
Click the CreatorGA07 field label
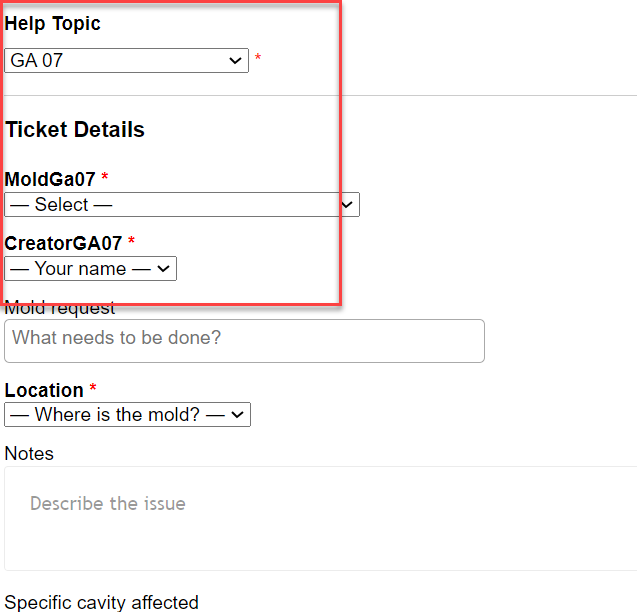pos(63,243)
